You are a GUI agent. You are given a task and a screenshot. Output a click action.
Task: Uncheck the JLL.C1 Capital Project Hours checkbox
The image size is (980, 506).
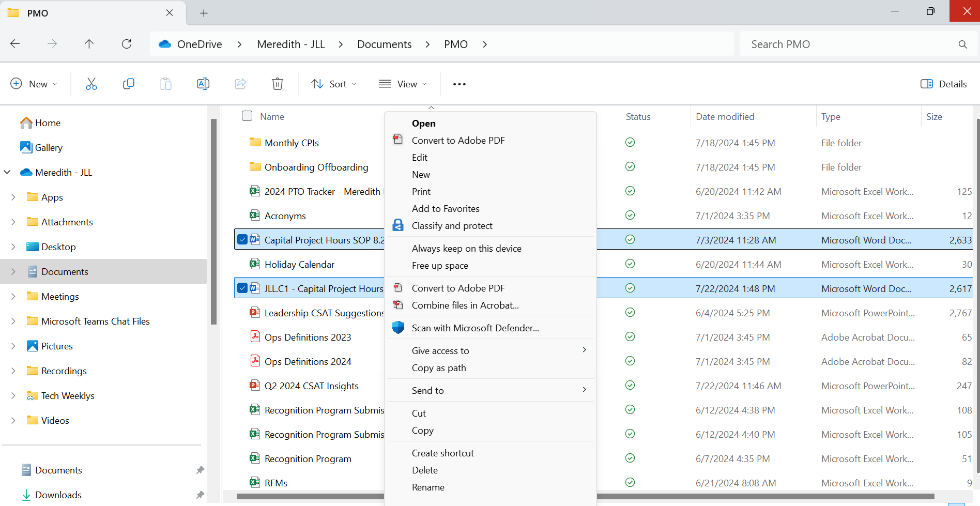coord(242,288)
